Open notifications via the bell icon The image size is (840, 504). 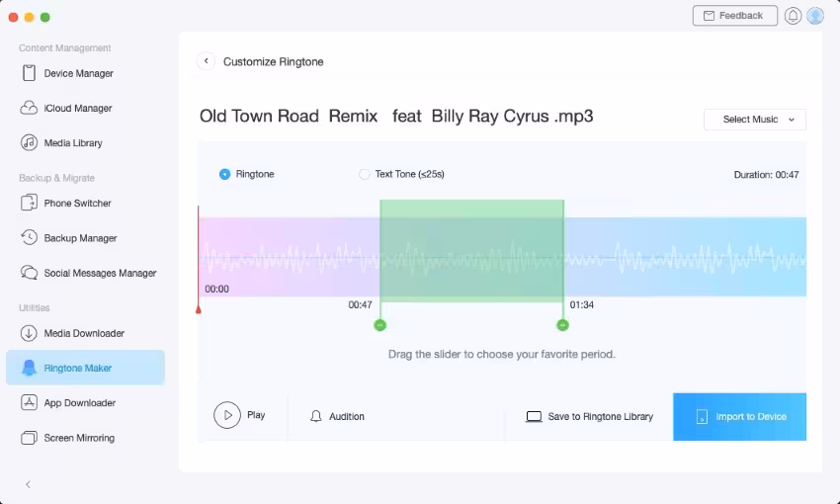793,16
